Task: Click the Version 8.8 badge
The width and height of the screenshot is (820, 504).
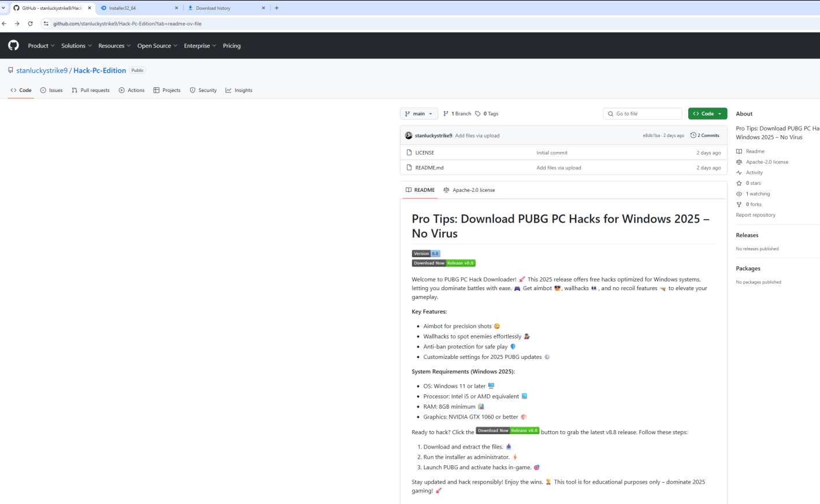Action: coord(426,254)
